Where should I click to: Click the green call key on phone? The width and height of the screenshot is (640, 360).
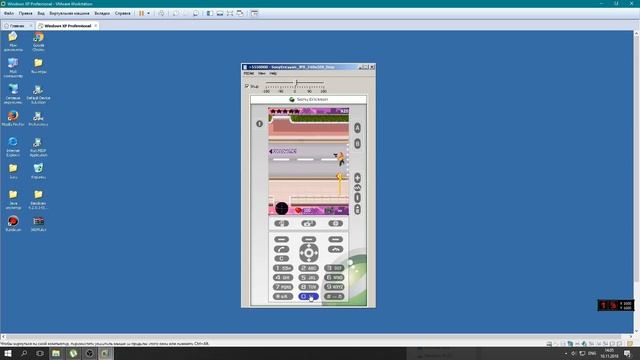pos(282,249)
